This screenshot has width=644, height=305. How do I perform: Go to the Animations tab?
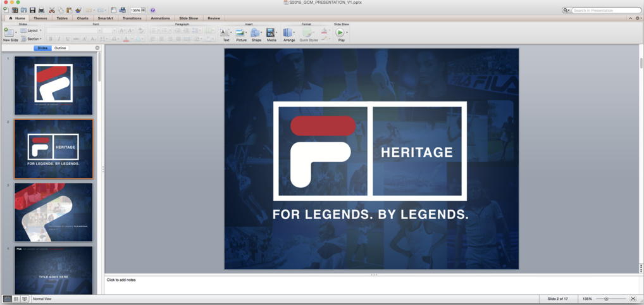click(160, 18)
